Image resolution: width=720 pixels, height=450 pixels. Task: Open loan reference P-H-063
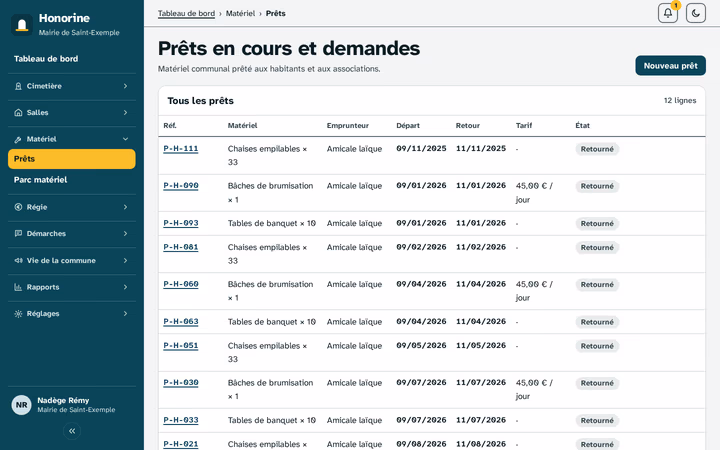[x=181, y=322]
